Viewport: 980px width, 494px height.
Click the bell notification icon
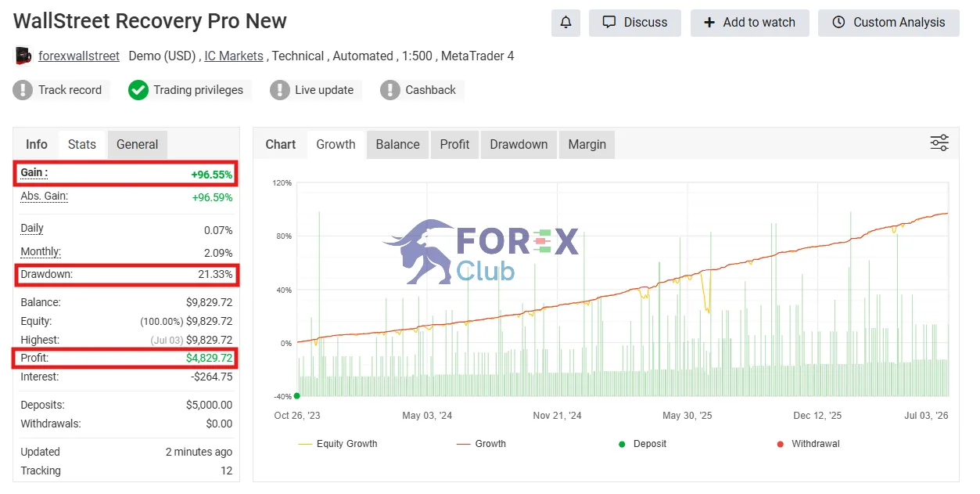click(x=565, y=23)
